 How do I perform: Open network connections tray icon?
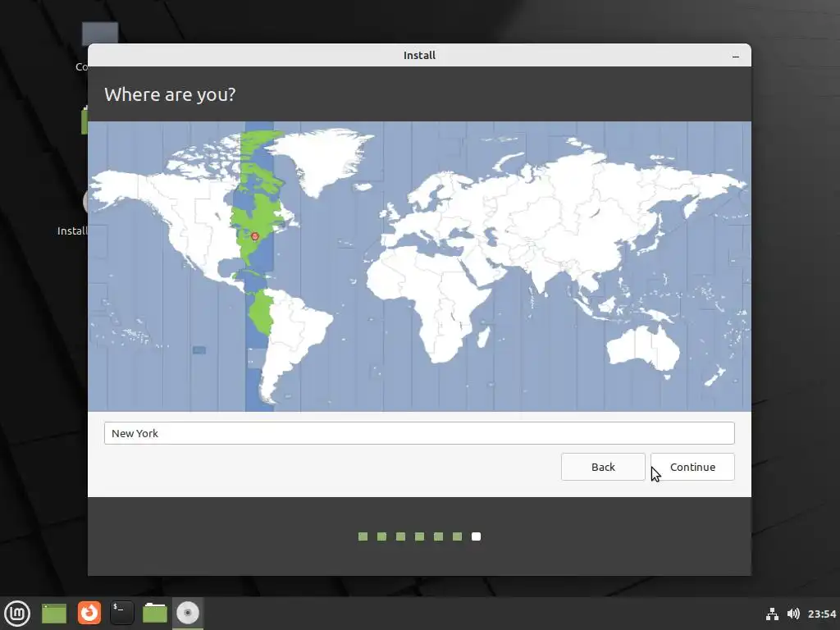(772, 614)
